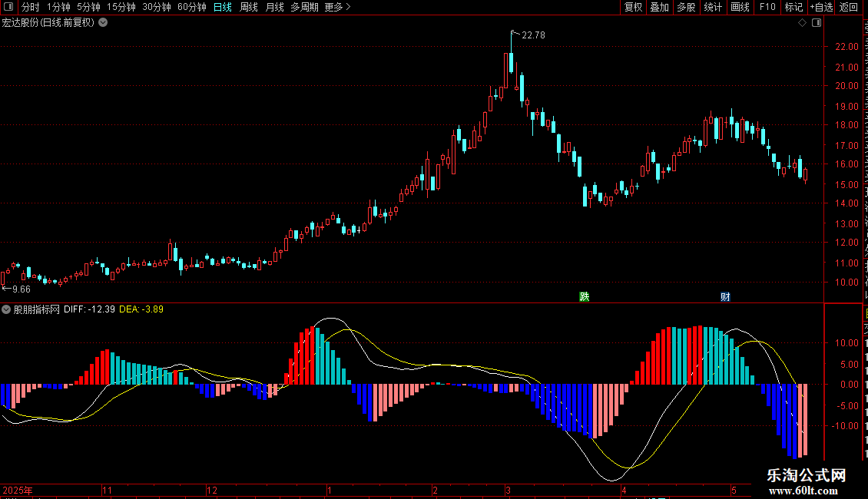Click the DIFF: -12.39 value
868x499 pixels.
(89, 309)
